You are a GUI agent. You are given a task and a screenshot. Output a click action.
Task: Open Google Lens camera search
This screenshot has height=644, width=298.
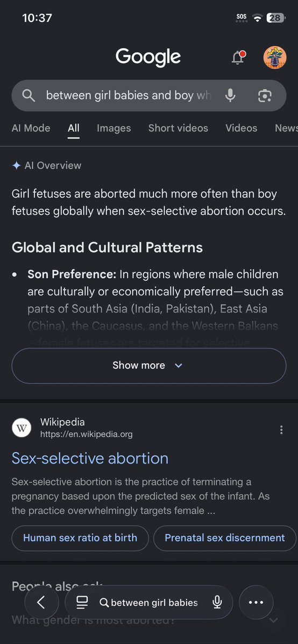(x=265, y=96)
